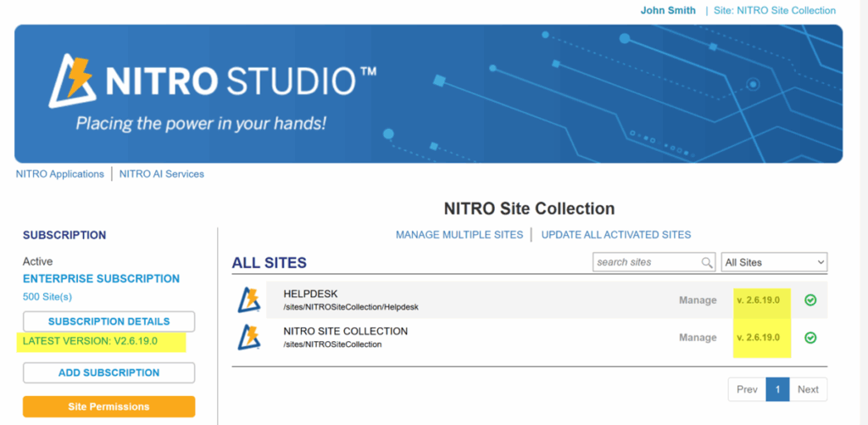This screenshot has height=425, width=868.
Task: Go to the Next page of sites
Action: tap(808, 389)
